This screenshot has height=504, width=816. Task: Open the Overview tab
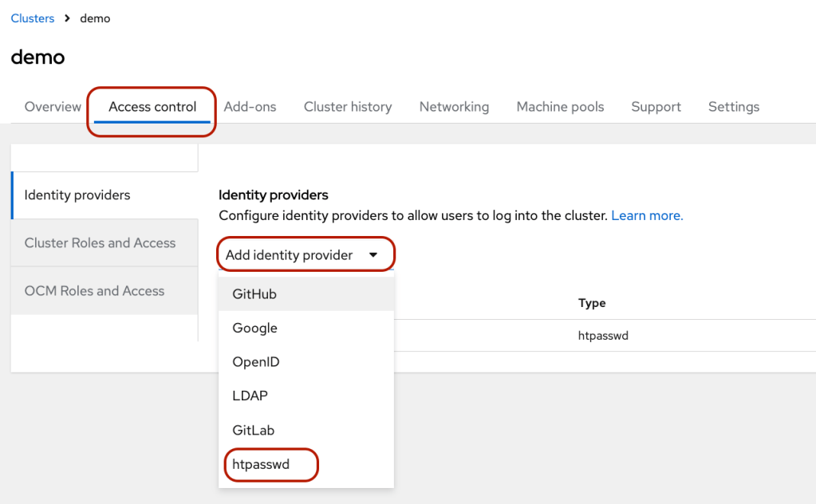[53, 107]
